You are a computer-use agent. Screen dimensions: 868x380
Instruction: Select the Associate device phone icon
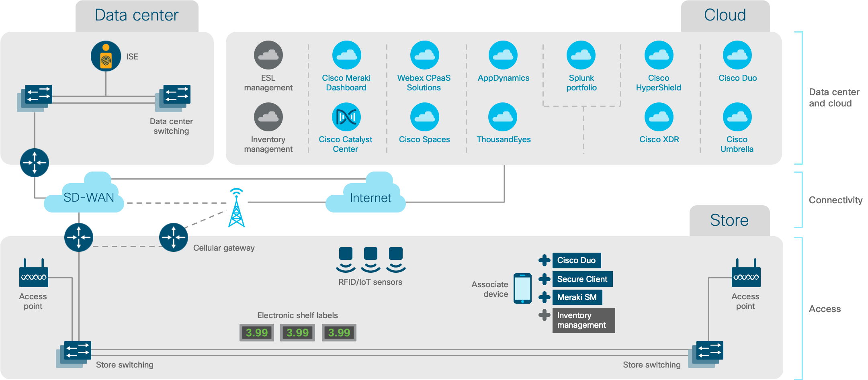(523, 288)
